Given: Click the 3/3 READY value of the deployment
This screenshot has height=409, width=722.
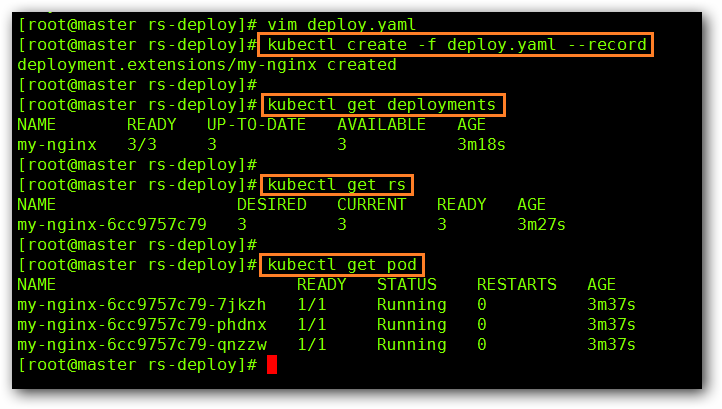Looking at the screenshot, I should pyautogui.click(x=147, y=145).
